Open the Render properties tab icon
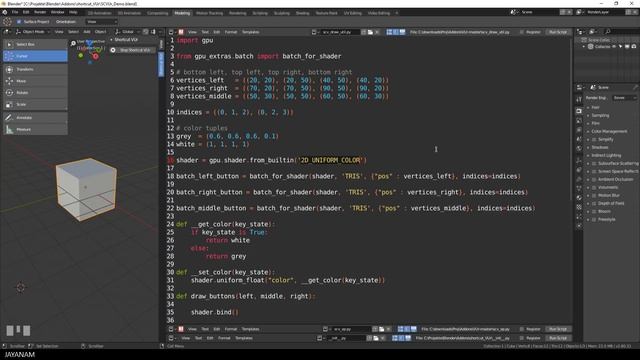This screenshot has width=640, height=360. point(579,111)
